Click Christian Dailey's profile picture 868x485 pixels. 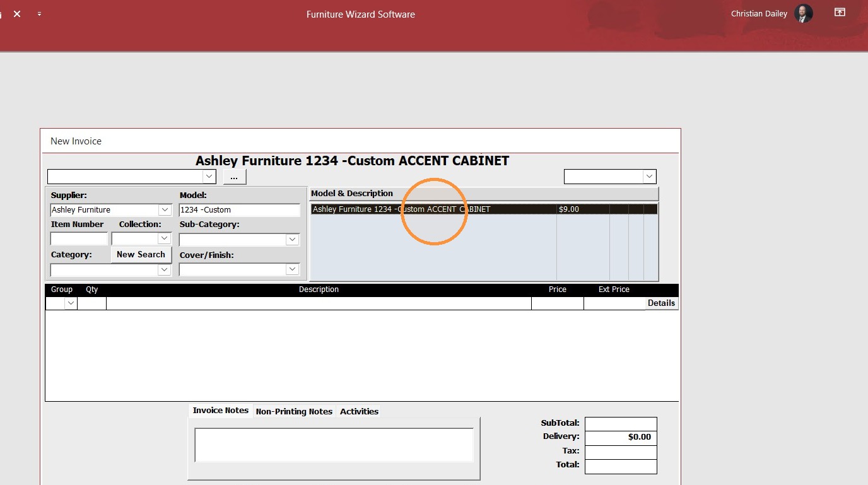point(804,13)
